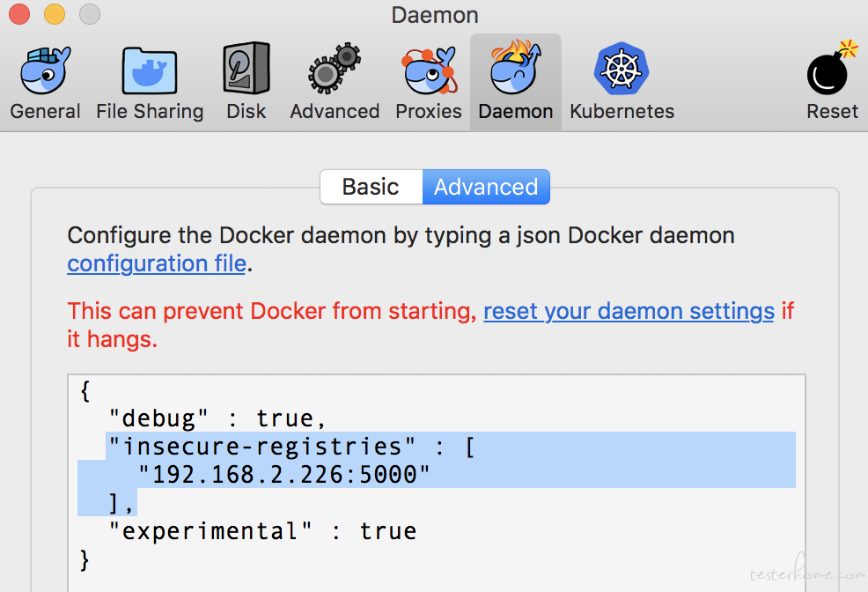Select the Disk drive icon
Viewport: 868px width, 592px height.
point(246,69)
